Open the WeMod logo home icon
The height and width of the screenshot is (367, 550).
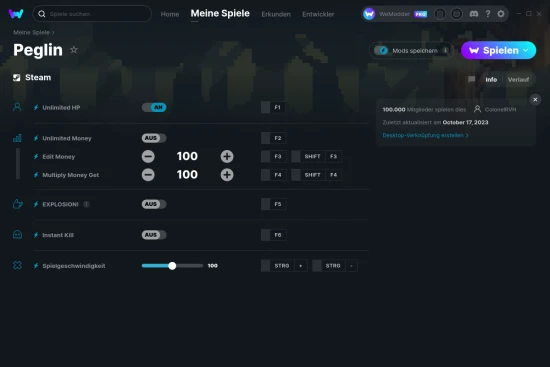coord(16,14)
